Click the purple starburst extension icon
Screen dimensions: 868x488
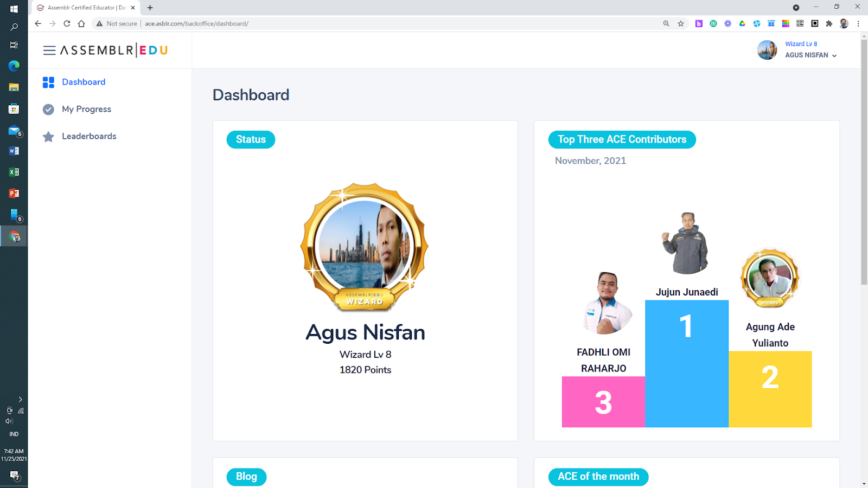click(x=727, y=23)
